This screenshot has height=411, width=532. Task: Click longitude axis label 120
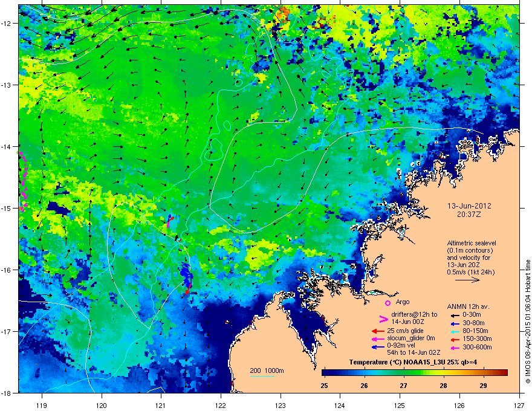[x=102, y=405]
